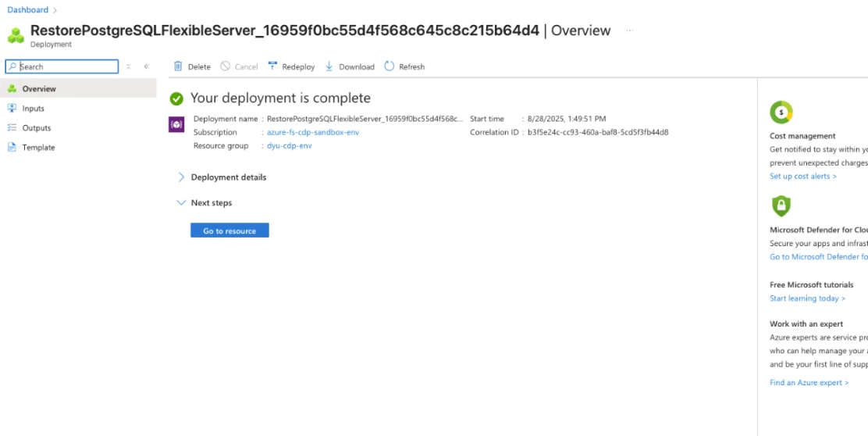Open the Overview menu item
The image size is (868, 436).
pyautogui.click(x=78, y=88)
